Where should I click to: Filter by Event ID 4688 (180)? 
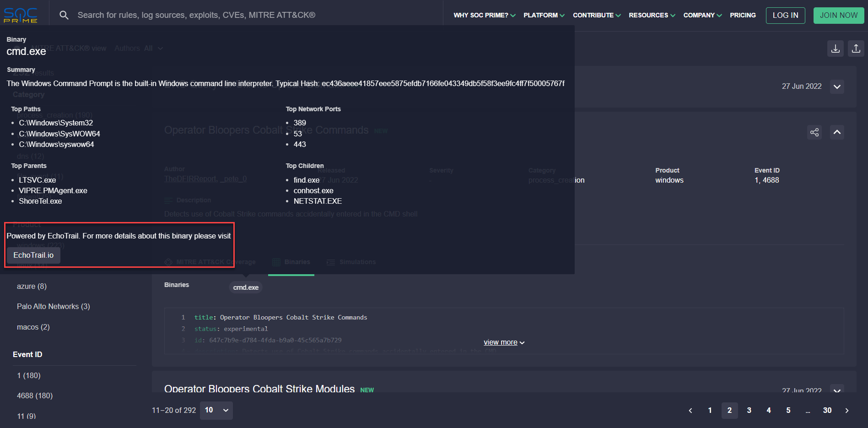pyautogui.click(x=35, y=395)
